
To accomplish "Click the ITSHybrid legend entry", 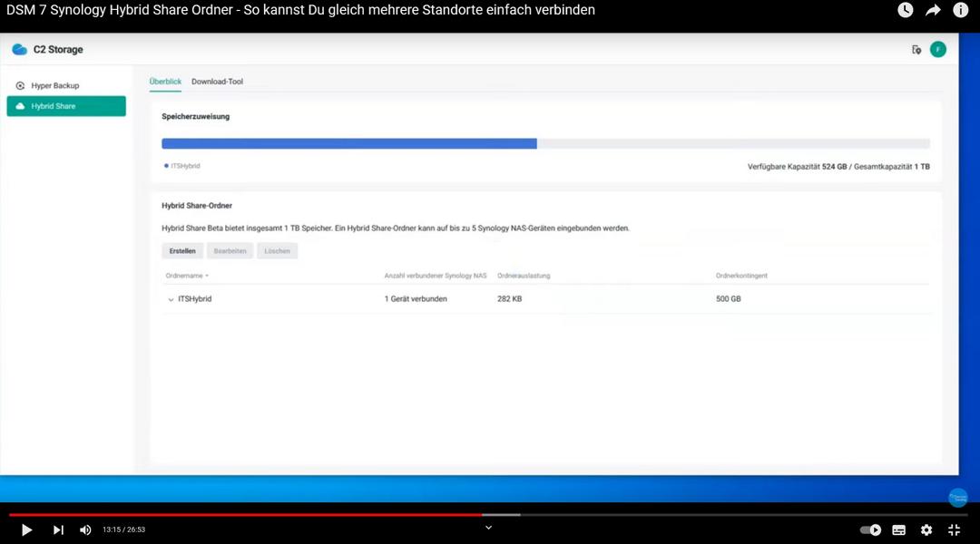I will [181, 166].
